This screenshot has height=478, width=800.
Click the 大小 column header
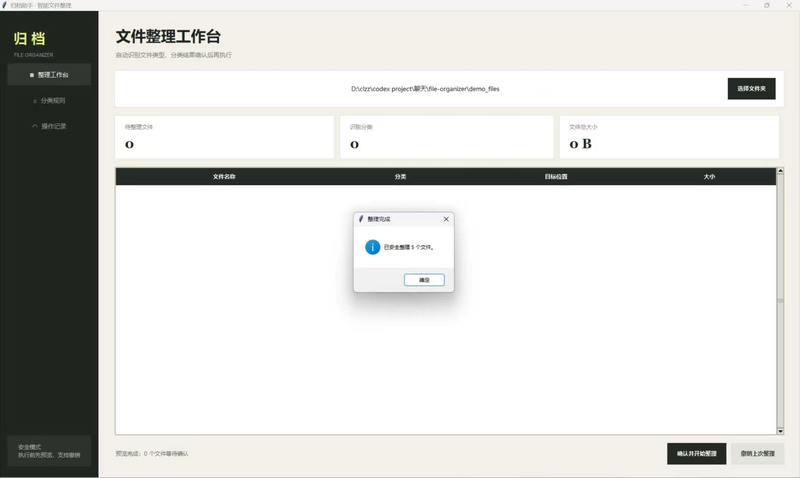709,177
